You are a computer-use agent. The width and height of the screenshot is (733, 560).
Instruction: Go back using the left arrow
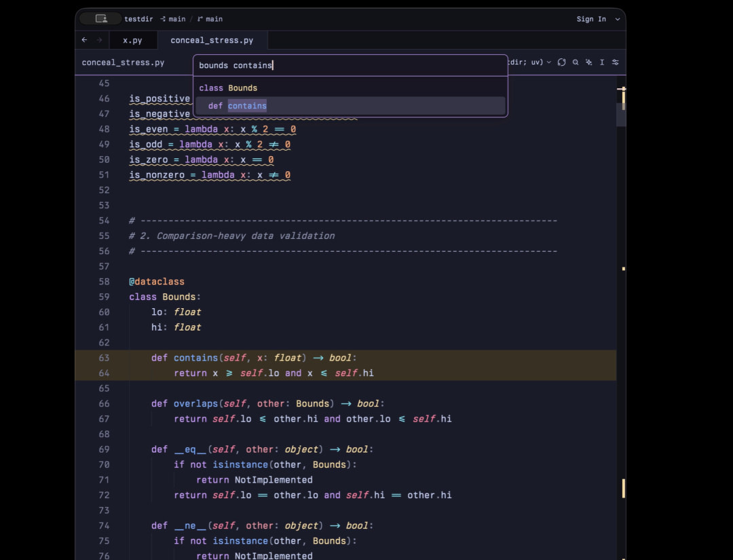84,40
